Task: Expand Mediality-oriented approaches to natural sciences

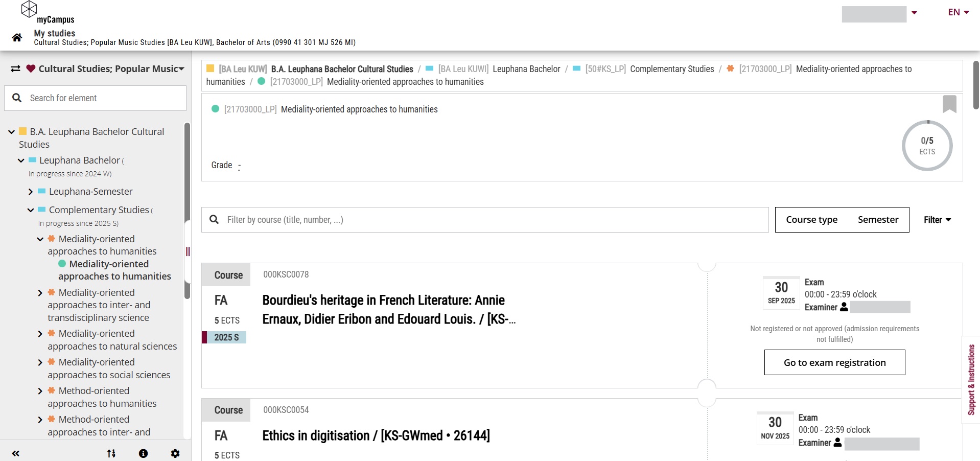Action: [x=40, y=334]
